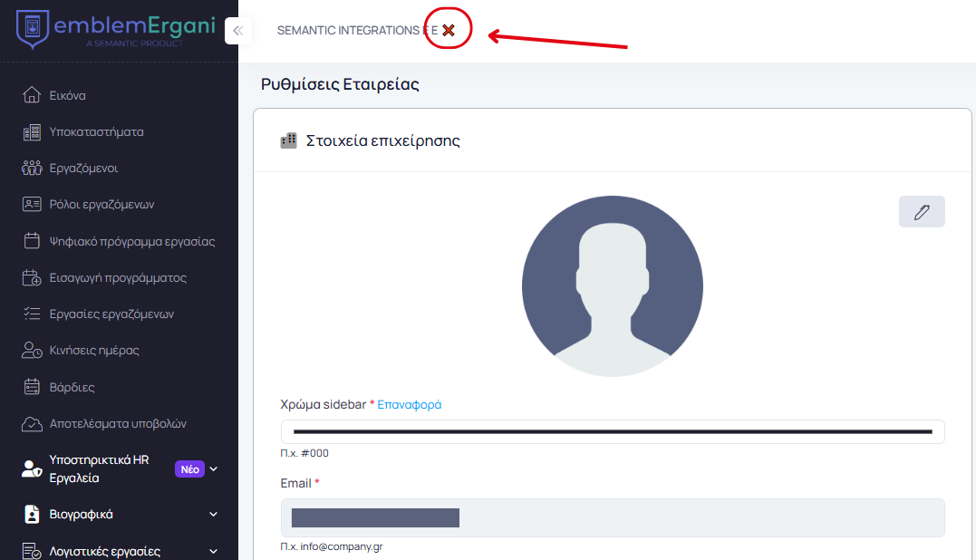
Task: Collapse the sidebar with double-chevron button
Action: 237,31
